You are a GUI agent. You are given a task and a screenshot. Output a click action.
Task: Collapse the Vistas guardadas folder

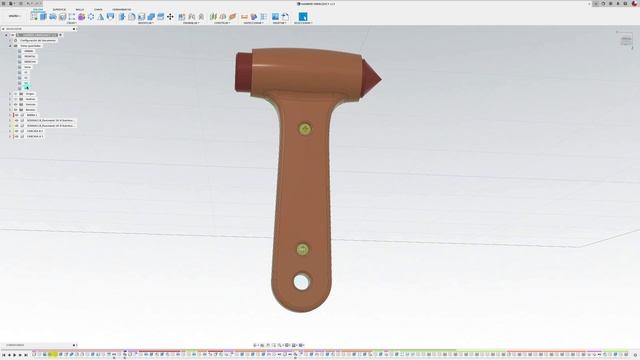point(10,46)
